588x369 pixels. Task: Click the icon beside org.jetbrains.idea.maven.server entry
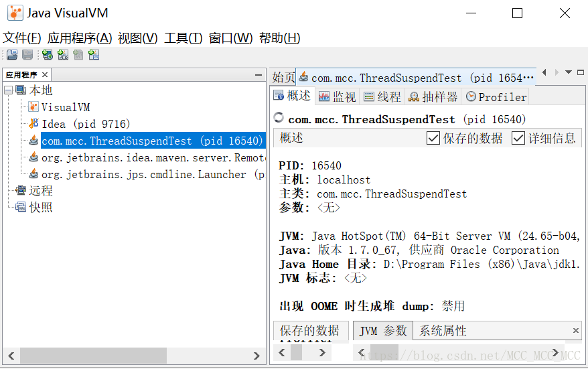[x=33, y=157]
